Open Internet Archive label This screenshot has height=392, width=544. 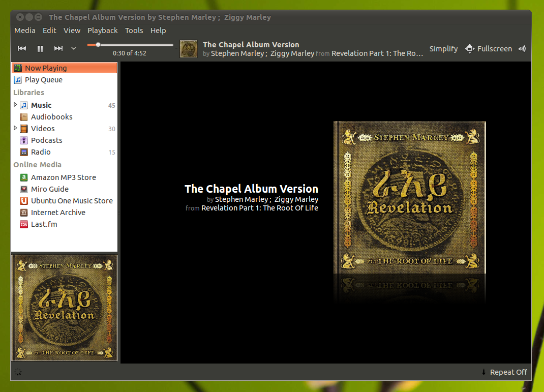click(58, 213)
